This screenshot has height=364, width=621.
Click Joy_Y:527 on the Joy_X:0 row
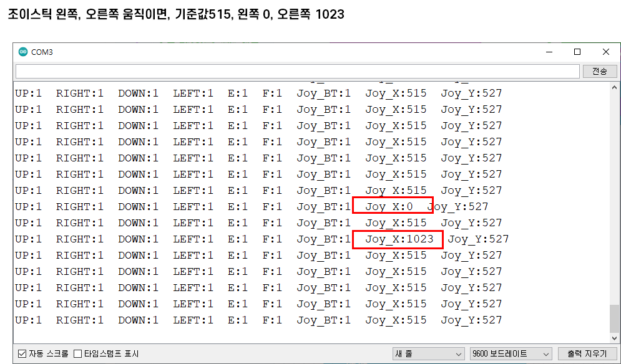coord(458,206)
